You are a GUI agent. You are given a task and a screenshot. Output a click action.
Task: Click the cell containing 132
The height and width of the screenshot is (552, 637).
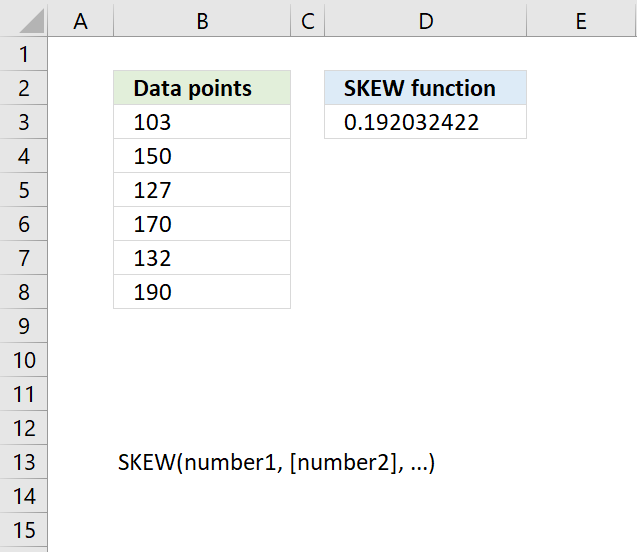(x=202, y=258)
